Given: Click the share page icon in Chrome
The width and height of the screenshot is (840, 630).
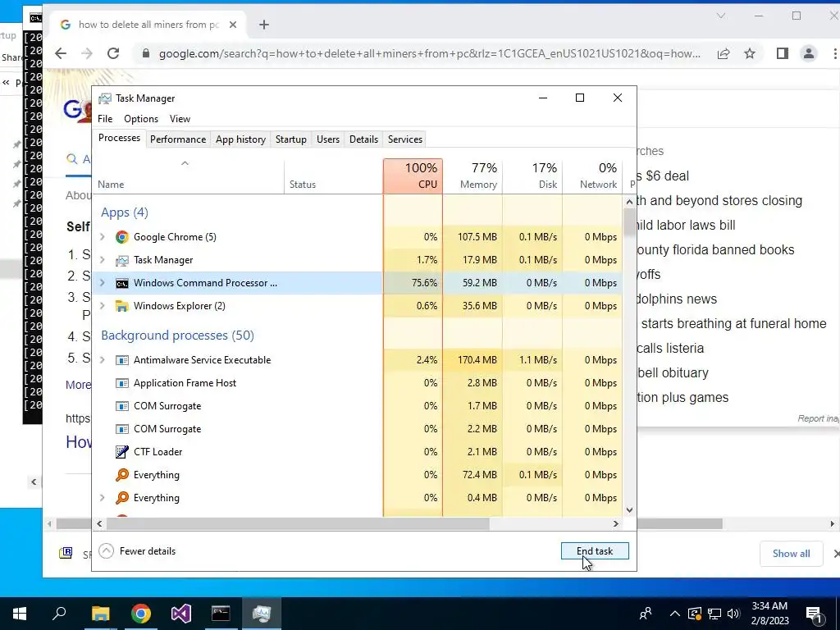Looking at the screenshot, I should click(724, 53).
